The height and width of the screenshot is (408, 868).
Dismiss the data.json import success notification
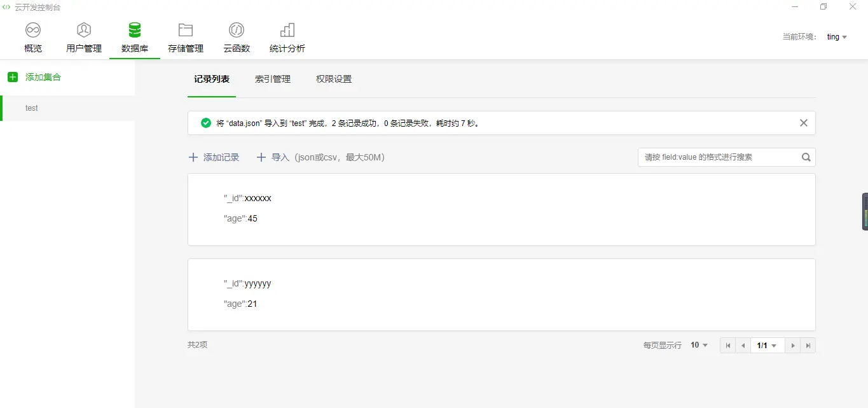click(803, 122)
